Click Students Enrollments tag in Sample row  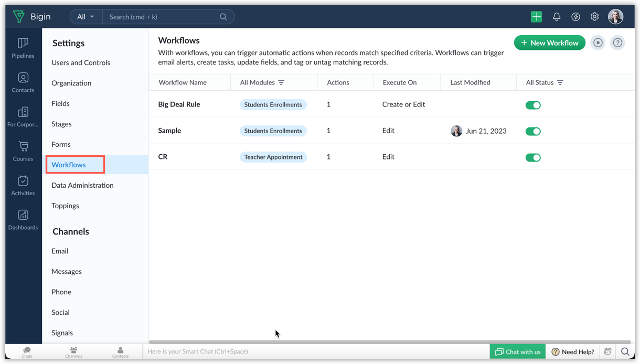(x=273, y=131)
